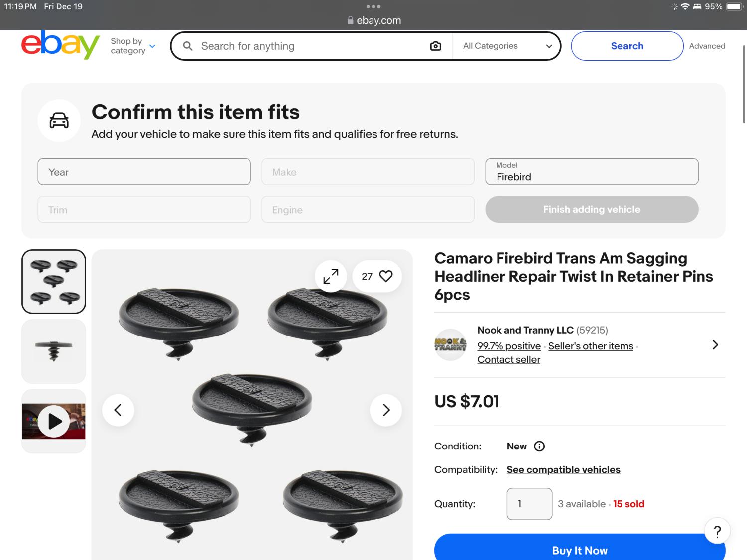Click the Search button
The height and width of the screenshot is (560, 747).
[x=627, y=46]
